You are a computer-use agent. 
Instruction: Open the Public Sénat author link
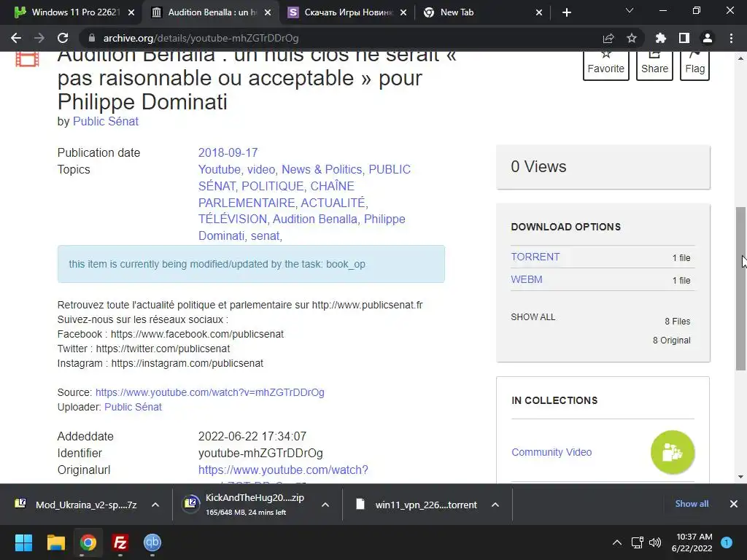click(x=105, y=122)
